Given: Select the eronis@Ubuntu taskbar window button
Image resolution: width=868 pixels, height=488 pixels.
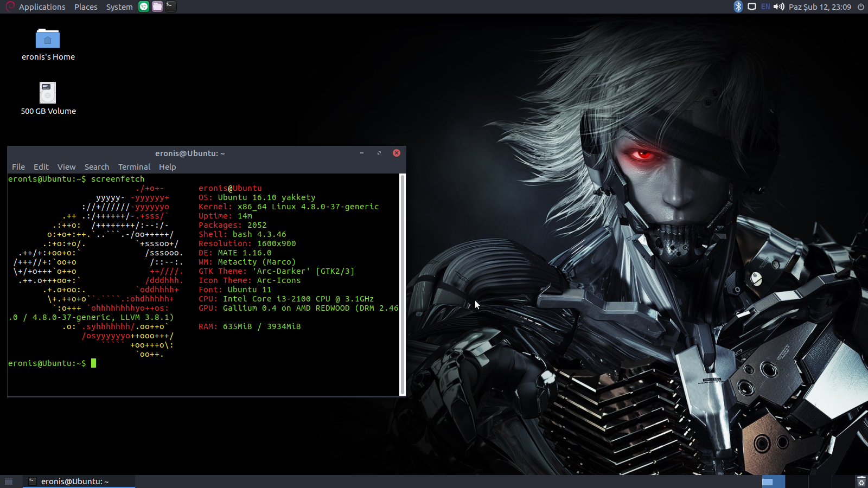Looking at the screenshot, I should (79, 481).
